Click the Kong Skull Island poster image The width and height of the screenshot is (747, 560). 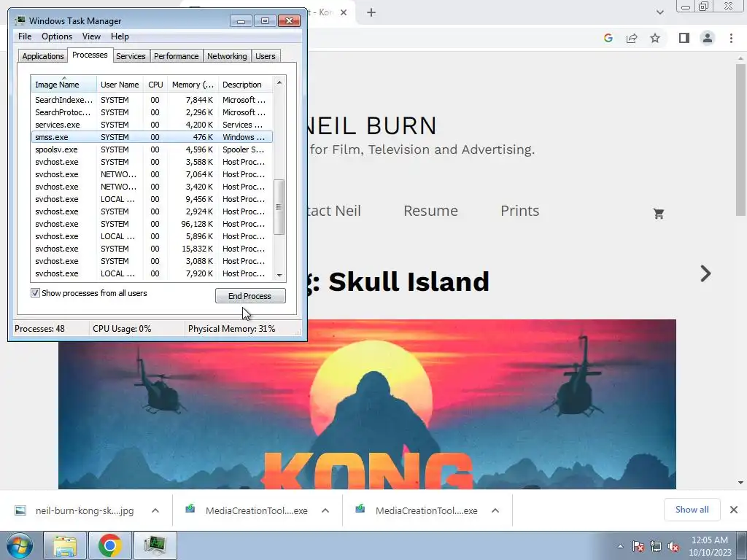pos(367,404)
